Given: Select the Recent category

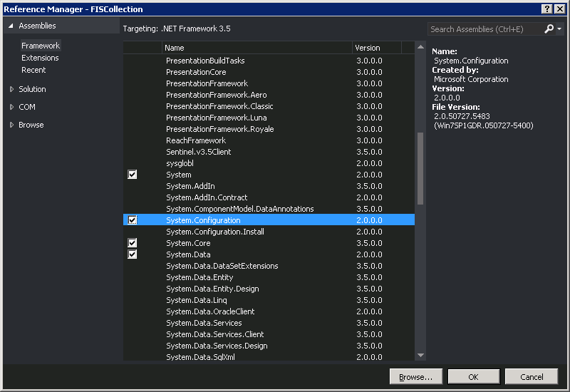Looking at the screenshot, I should (x=33, y=70).
